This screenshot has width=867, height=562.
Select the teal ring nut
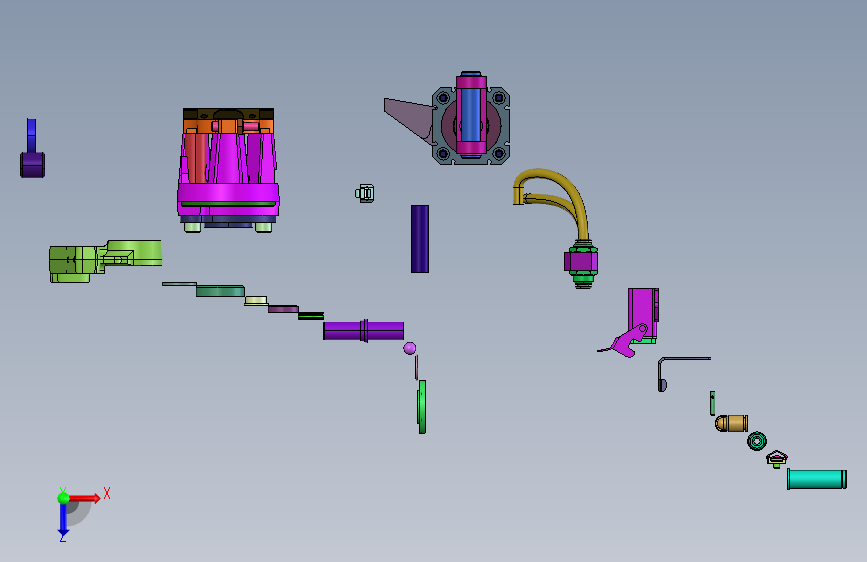(x=757, y=441)
